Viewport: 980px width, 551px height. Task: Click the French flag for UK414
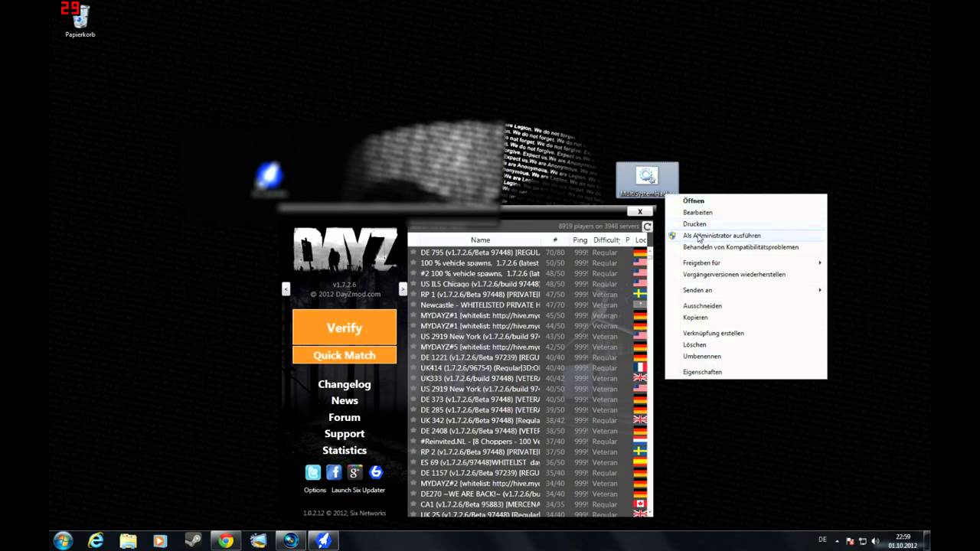(x=640, y=368)
